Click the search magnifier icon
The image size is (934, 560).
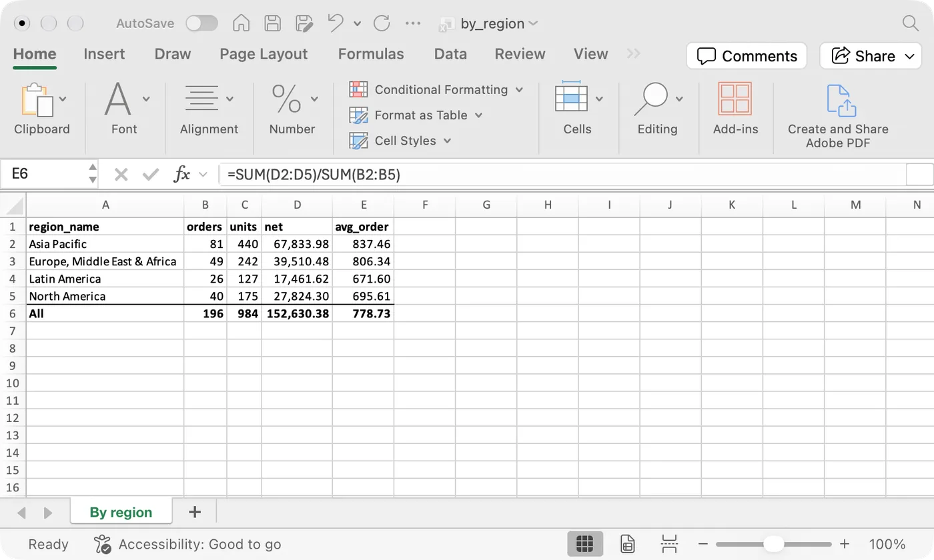coord(911,23)
